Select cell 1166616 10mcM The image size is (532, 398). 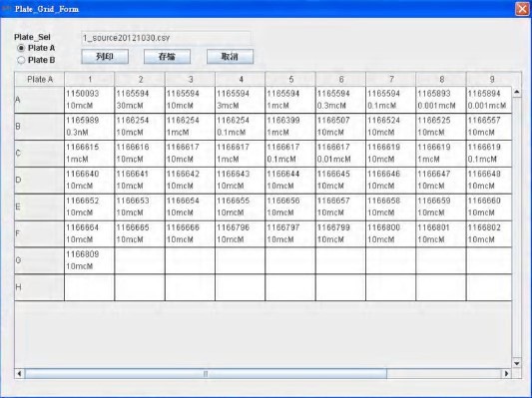tap(140, 154)
